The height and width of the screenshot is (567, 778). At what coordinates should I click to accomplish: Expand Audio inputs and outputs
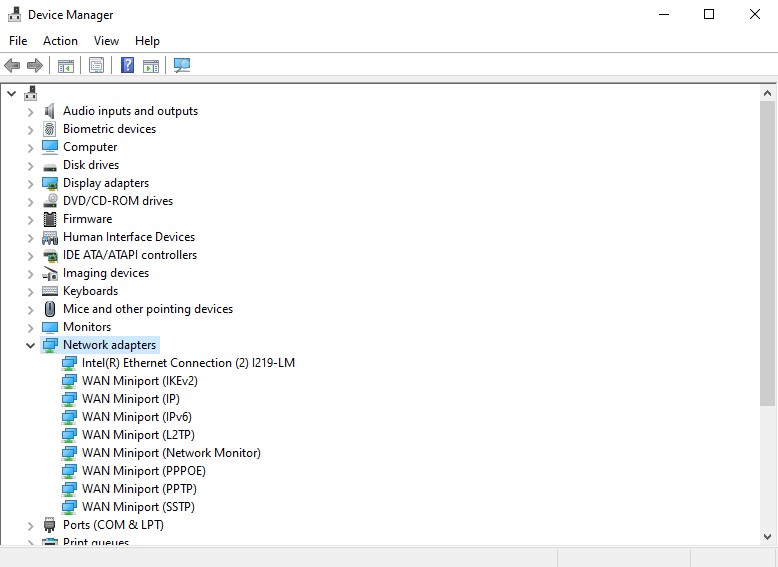pyautogui.click(x=31, y=112)
